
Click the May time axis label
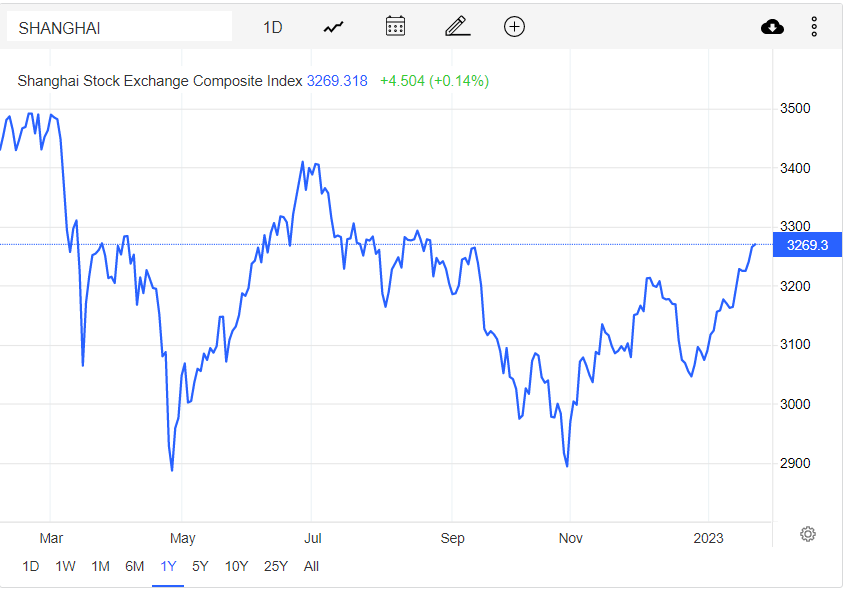pyautogui.click(x=183, y=538)
